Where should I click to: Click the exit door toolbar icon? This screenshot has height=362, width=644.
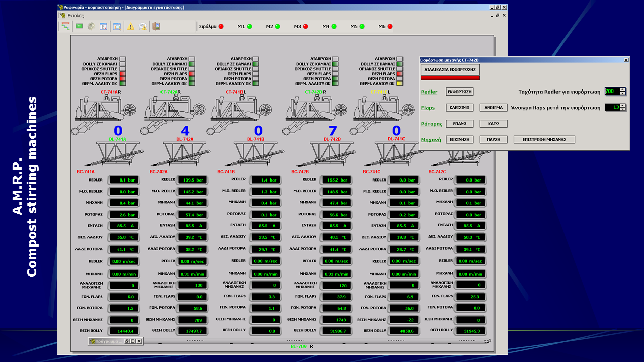[x=156, y=27]
